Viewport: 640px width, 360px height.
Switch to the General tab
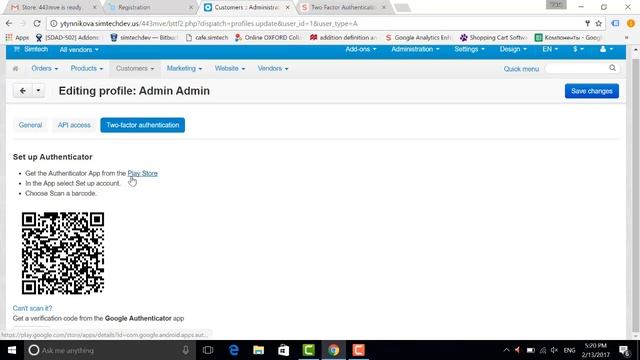point(30,125)
